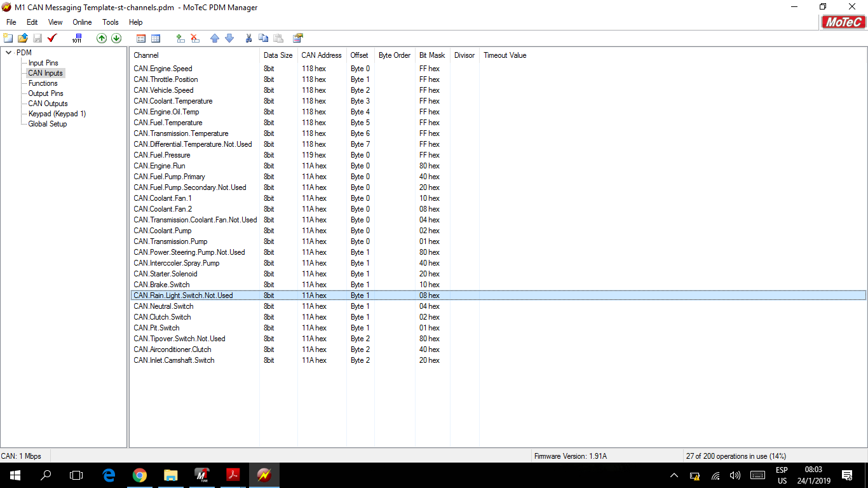868x488 pixels.
Task: Click the greyed Save disk icon
Action: coord(37,38)
